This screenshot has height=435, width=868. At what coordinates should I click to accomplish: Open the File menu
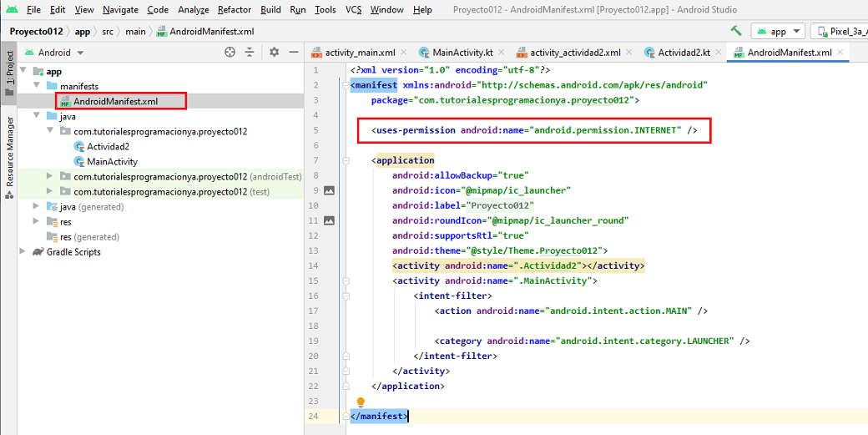pos(33,10)
